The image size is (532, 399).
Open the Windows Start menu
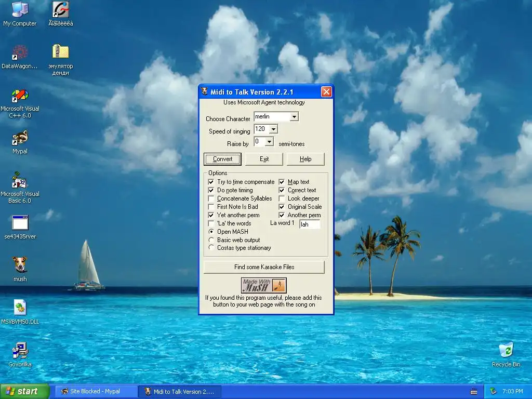24,392
